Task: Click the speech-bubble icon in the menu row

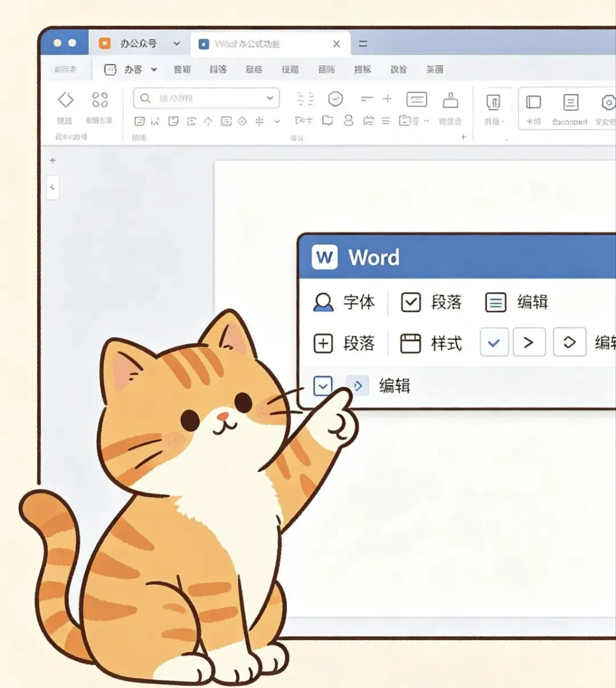Action: (110, 70)
